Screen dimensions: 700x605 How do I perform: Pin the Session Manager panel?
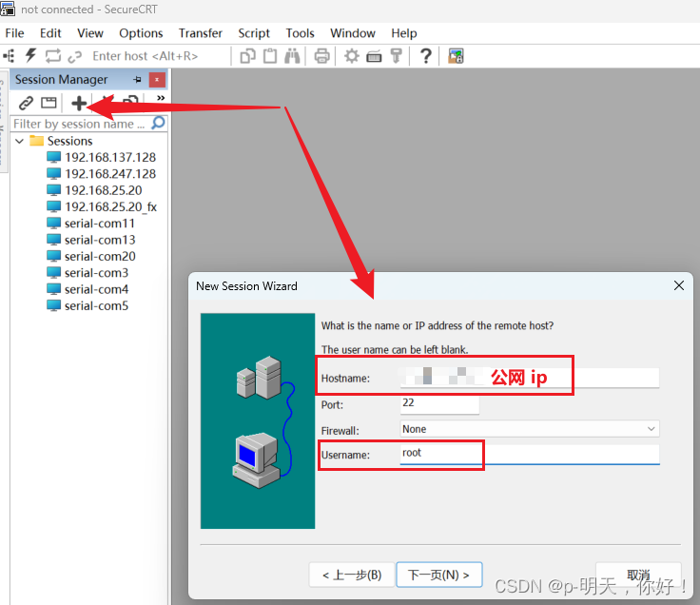click(x=137, y=80)
